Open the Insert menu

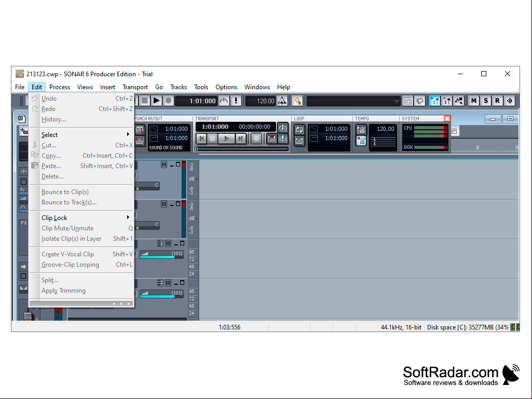[107, 87]
